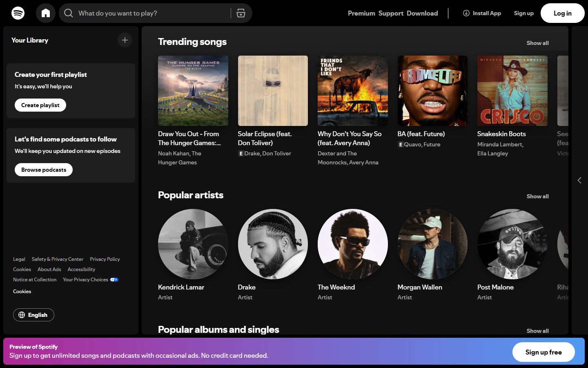Click 'Popular albums and singles' heading
This screenshot has width=588, height=368.
point(218,330)
